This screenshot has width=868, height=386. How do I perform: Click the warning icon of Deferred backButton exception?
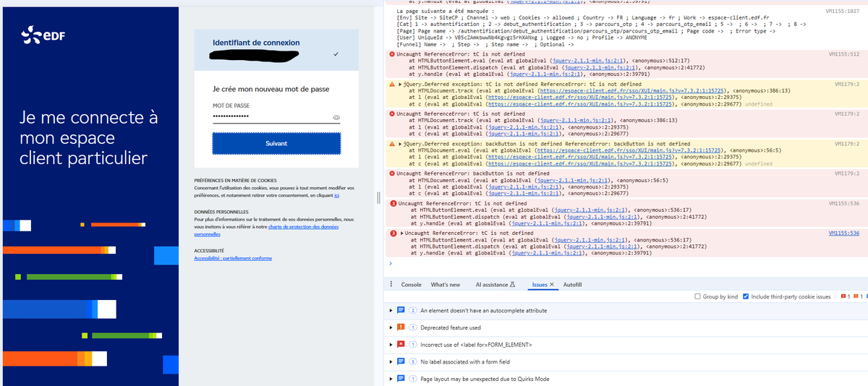(x=392, y=144)
